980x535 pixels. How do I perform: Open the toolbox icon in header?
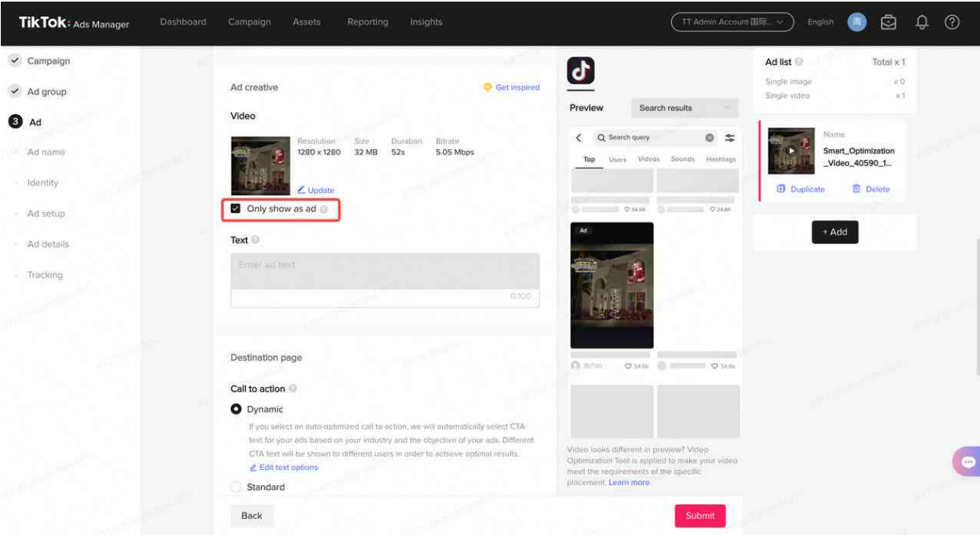(888, 22)
